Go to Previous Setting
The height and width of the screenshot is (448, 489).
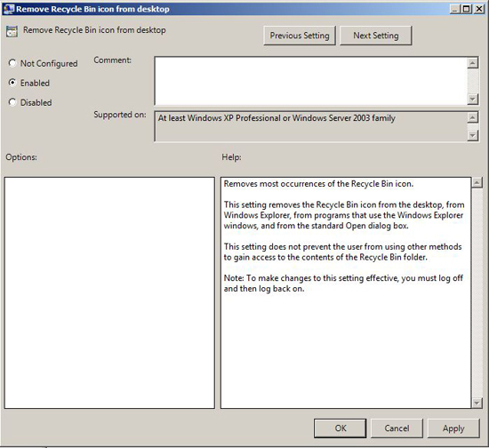tap(300, 36)
